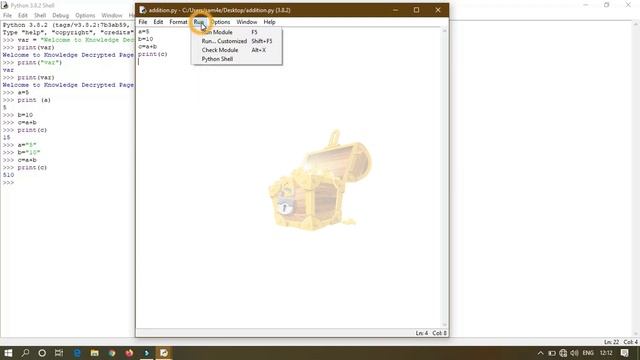Image resolution: width=640 pixels, height=360 pixels.
Task: Open the Edit menu in addition.py editor
Action: coord(158,22)
